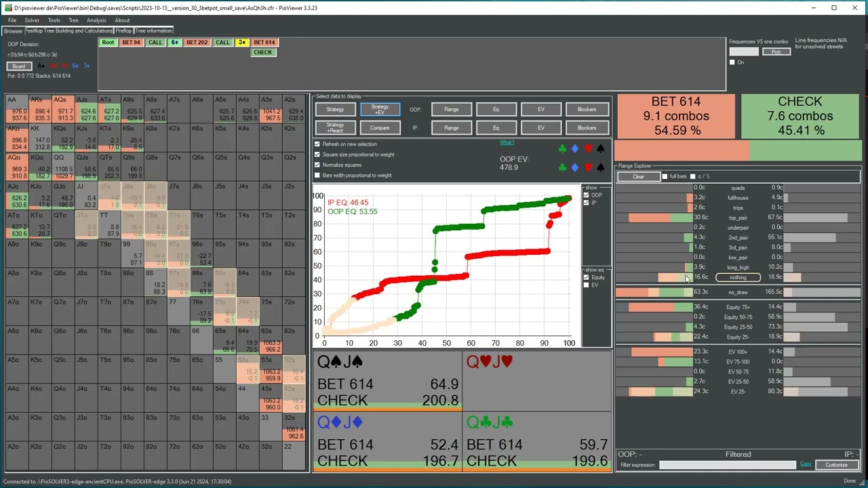Image resolution: width=868 pixels, height=488 pixels.
Task: Click the blue 3 of diamonds board card
Action: pyautogui.click(x=86, y=66)
